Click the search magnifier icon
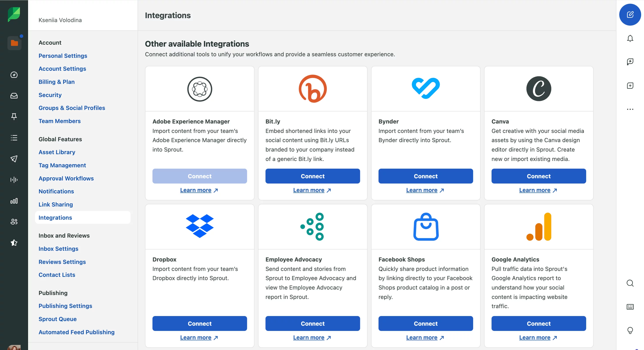 tap(630, 283)
